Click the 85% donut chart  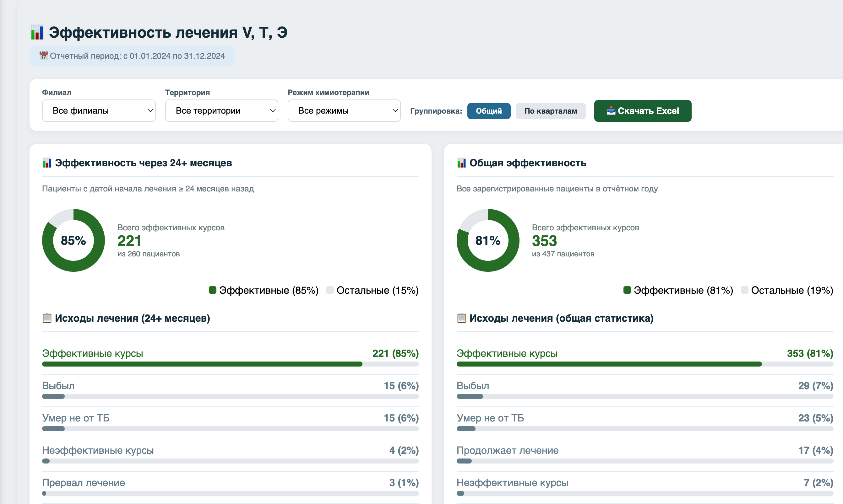(x=73, y=240)
